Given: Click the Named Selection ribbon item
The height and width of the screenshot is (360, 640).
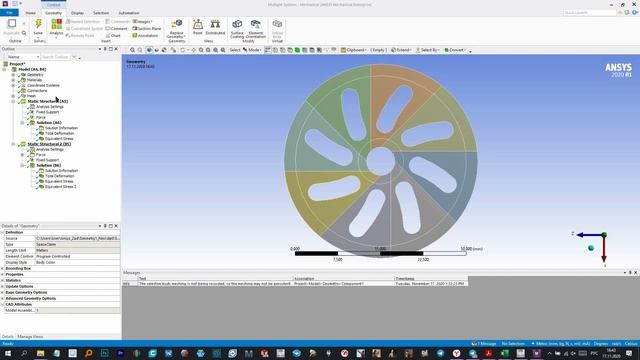Looking at the screenshot, I should pos(83,22).
